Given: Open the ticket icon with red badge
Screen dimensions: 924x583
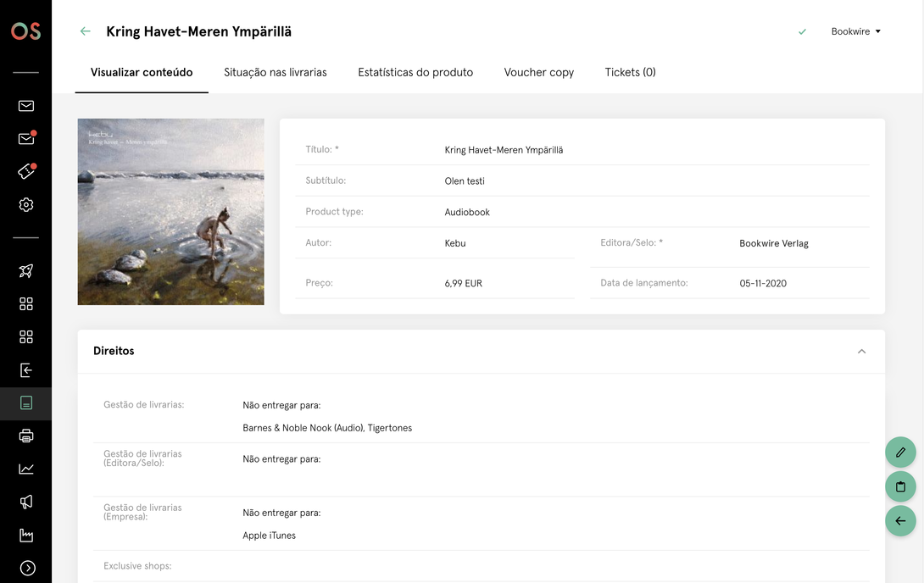Looking at the screenshot, I should click(x=26, y=171).
